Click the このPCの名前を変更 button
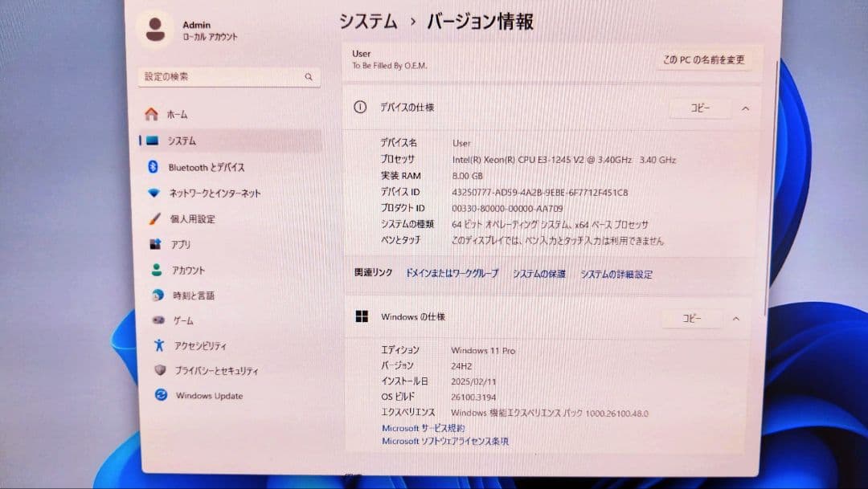The image size is (868, 489). click(706, 60)
